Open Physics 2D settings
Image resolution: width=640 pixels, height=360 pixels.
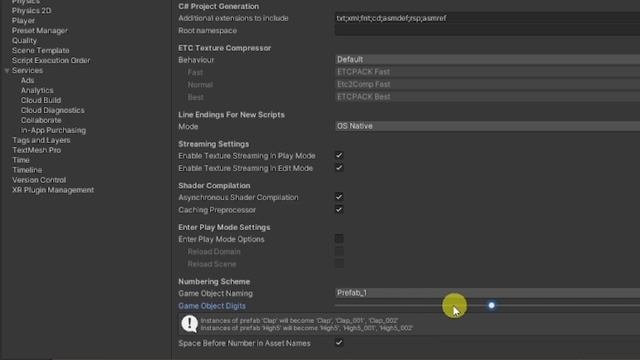click(x=31, y=11)
